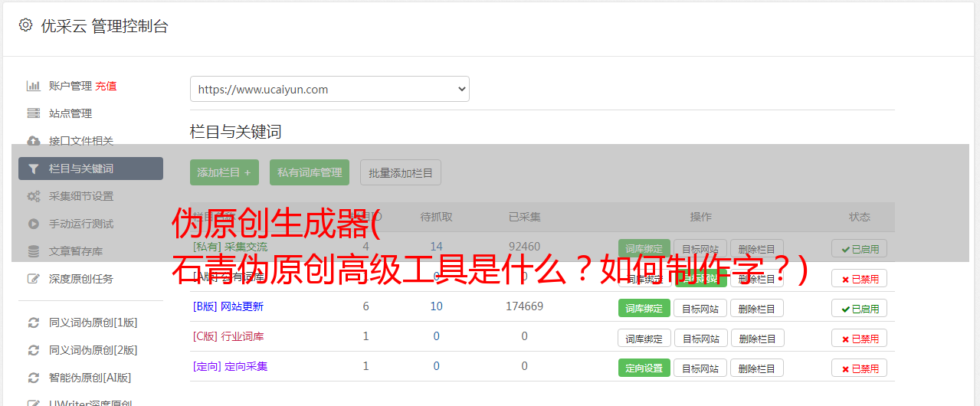Click 删除栏目 in the [C版] 行业词库 row

point(757,338)
